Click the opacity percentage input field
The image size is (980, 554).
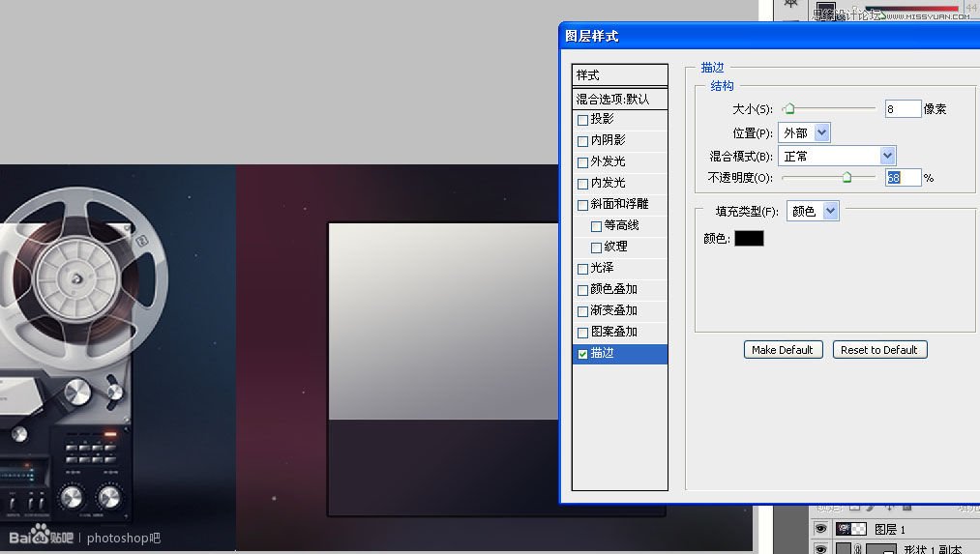click(x=904, y=177)
